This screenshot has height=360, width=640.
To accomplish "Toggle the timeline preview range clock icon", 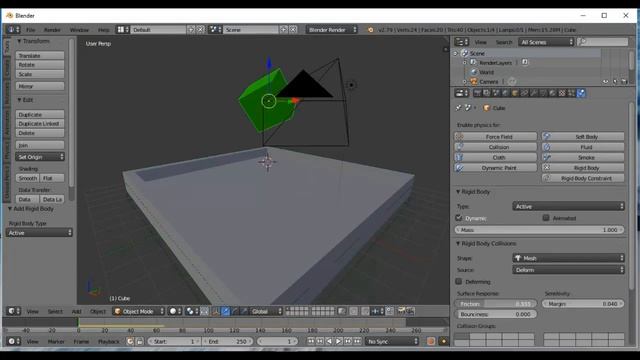I will [x=130, y=341].
